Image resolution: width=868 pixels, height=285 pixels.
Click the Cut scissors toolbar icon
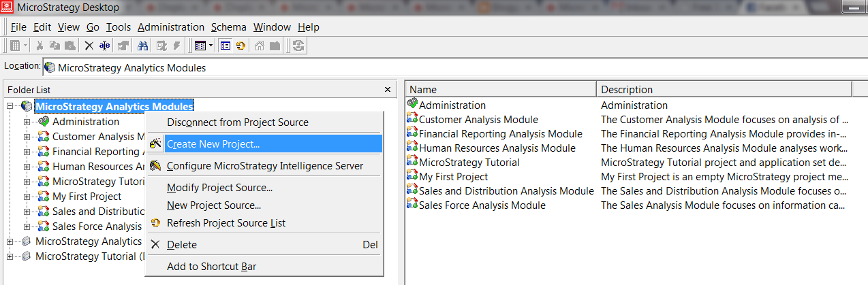point(40,46)
